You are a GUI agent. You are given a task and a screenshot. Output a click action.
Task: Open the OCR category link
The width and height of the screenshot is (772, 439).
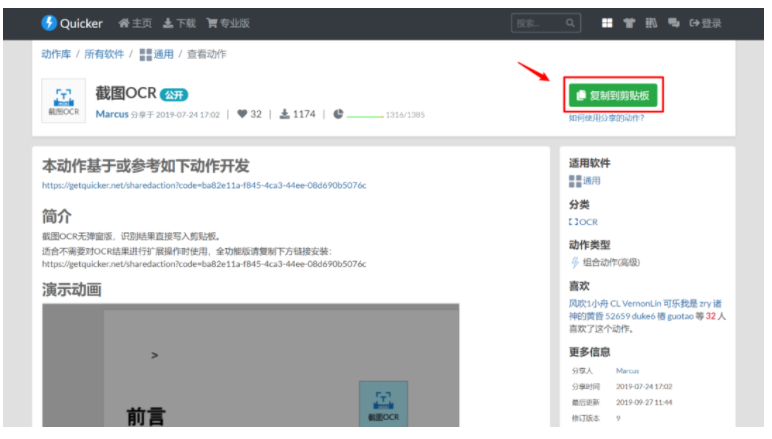[x=583, y=222]
